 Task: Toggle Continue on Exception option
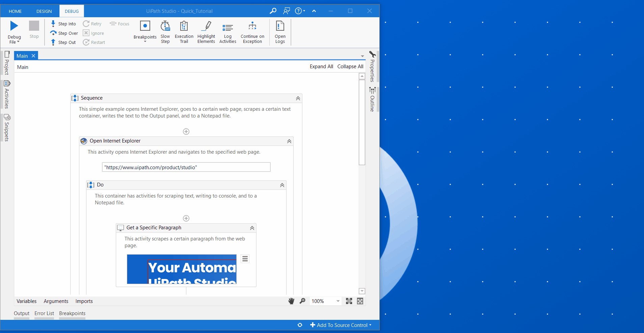252,32
